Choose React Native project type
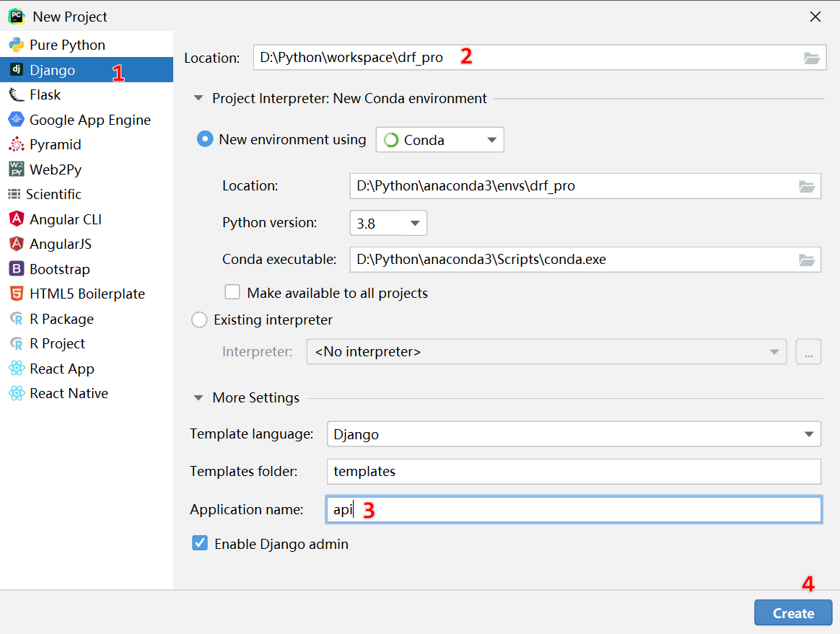This screenshot has width=840, height=634. (69, 393)
